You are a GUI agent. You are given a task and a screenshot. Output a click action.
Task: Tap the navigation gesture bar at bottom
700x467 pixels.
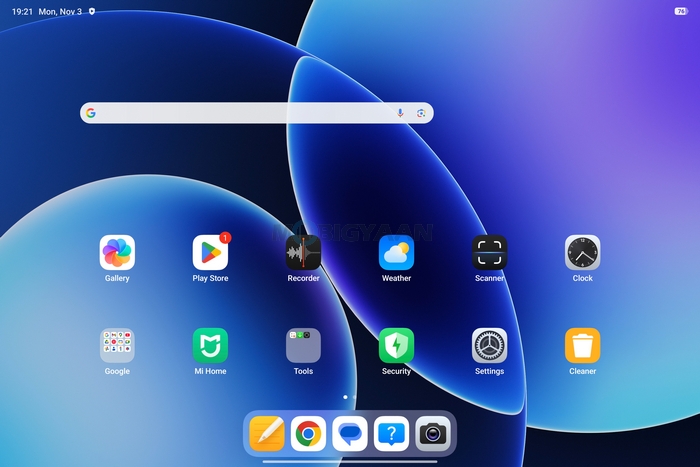350,462
